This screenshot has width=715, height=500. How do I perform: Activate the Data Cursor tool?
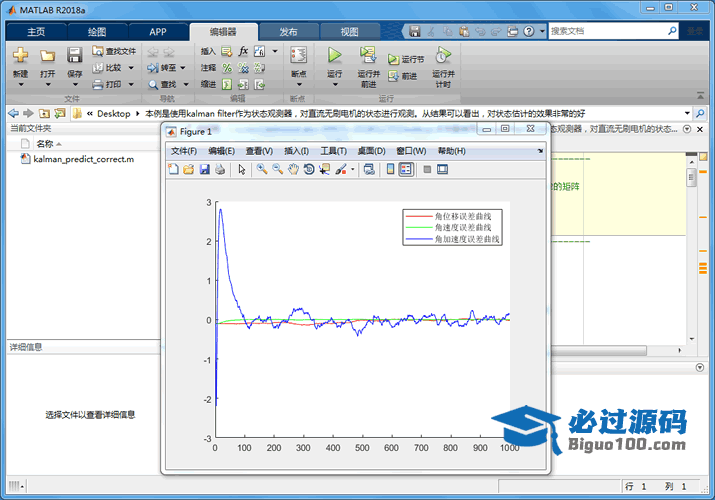click(x=325, y=169)
